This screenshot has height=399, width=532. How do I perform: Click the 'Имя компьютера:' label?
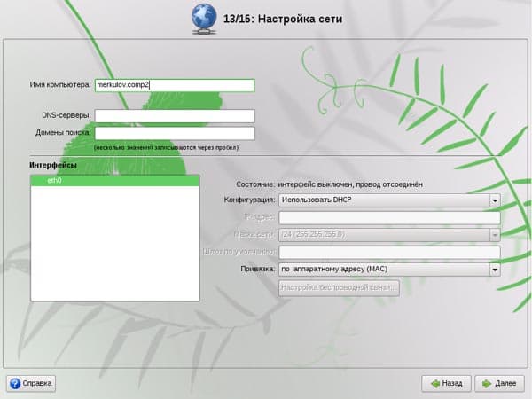pyautogui.click(x=60, y=85)
